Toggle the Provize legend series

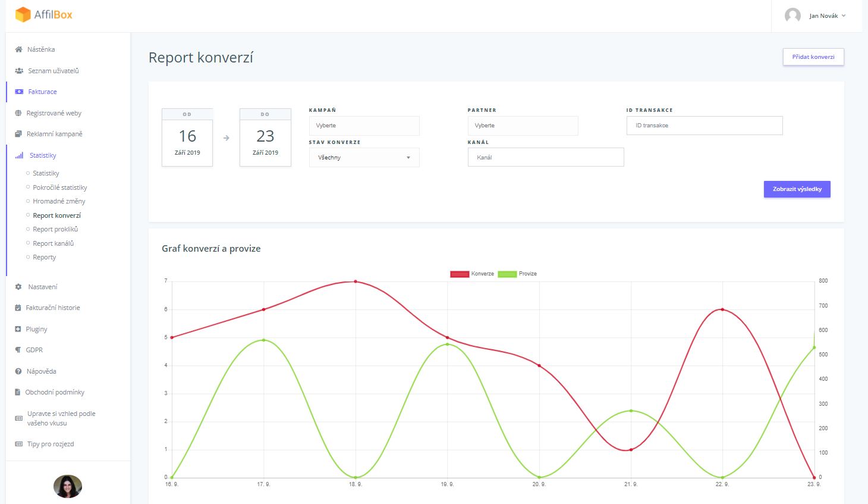[517, 274]
